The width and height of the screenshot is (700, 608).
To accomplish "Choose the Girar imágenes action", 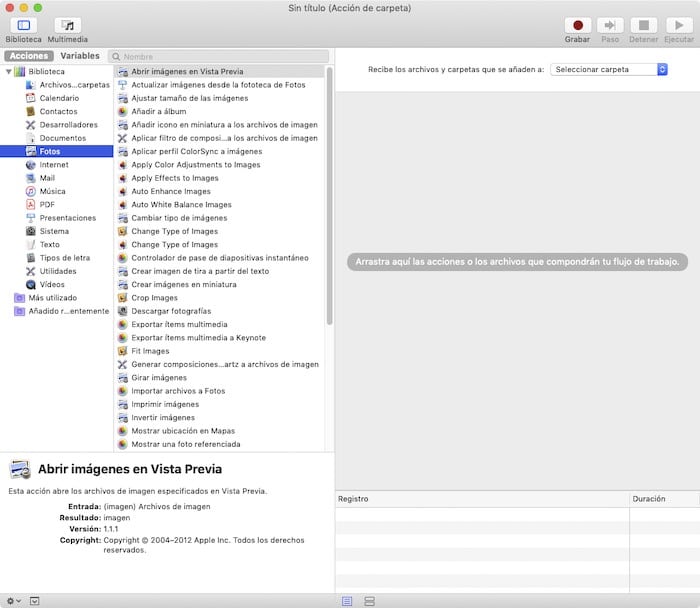I will point(159,378).
